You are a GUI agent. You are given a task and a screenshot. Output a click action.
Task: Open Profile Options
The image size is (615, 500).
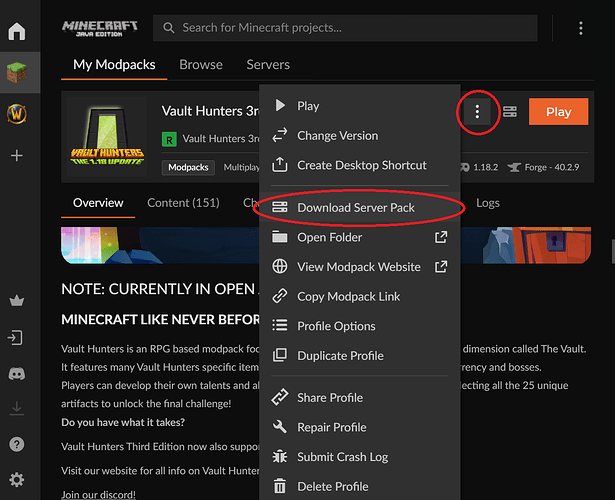click(360, 326)
